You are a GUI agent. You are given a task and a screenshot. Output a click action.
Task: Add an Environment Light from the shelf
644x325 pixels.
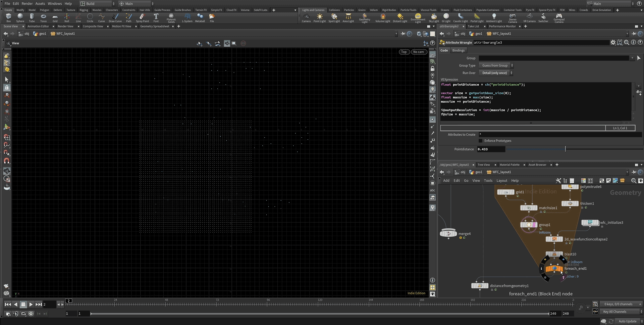[418, 18]
